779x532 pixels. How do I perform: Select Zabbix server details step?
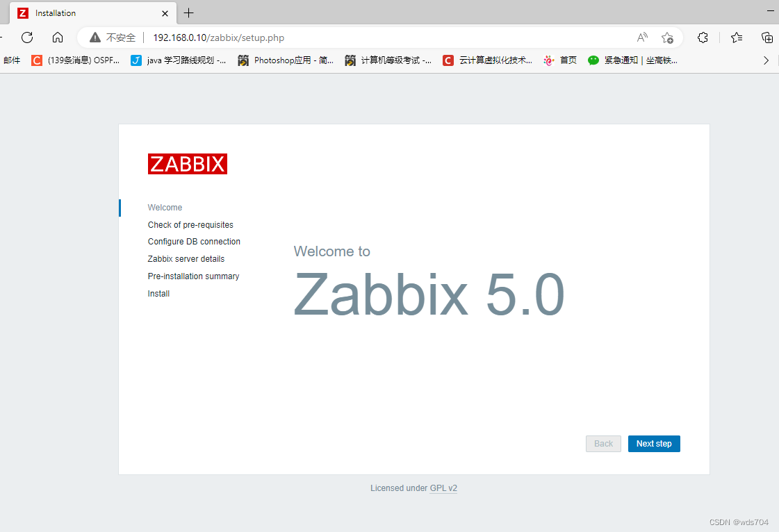pyautogui.click(x=186, y=259)
